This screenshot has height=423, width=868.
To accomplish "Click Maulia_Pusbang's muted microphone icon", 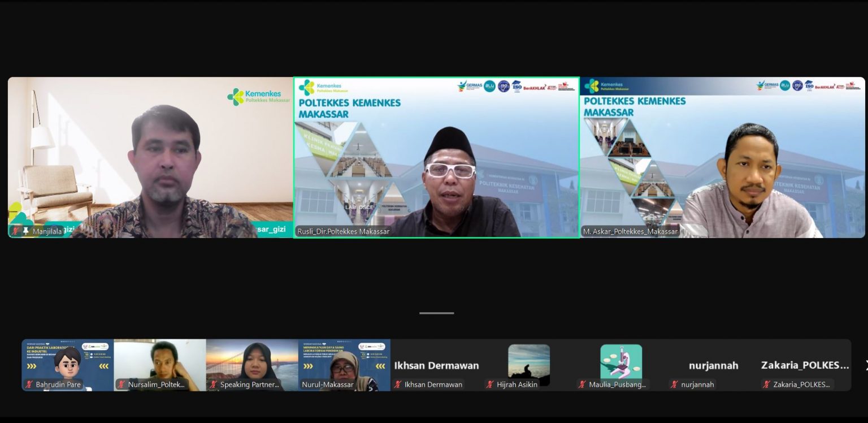I will 583,385.
